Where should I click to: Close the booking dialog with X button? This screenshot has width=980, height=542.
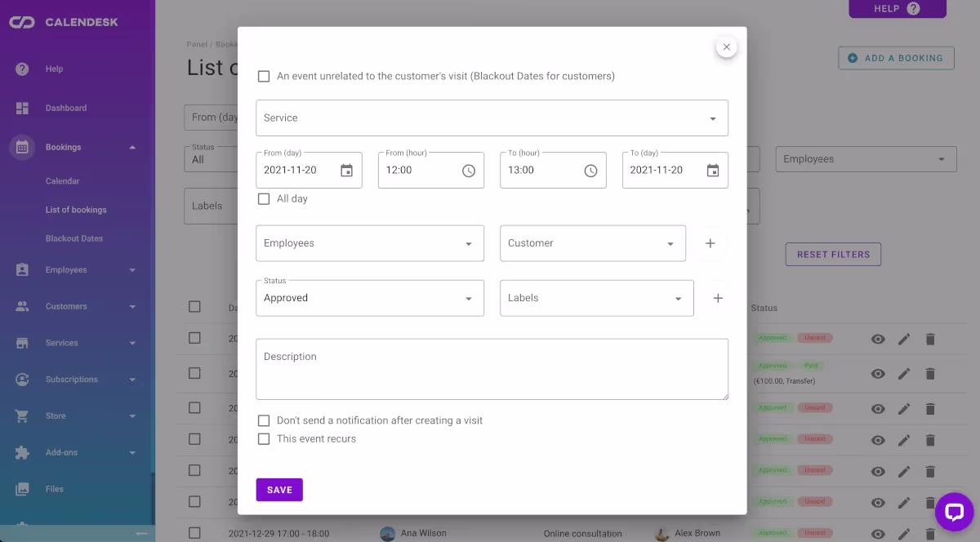point(726,47)
